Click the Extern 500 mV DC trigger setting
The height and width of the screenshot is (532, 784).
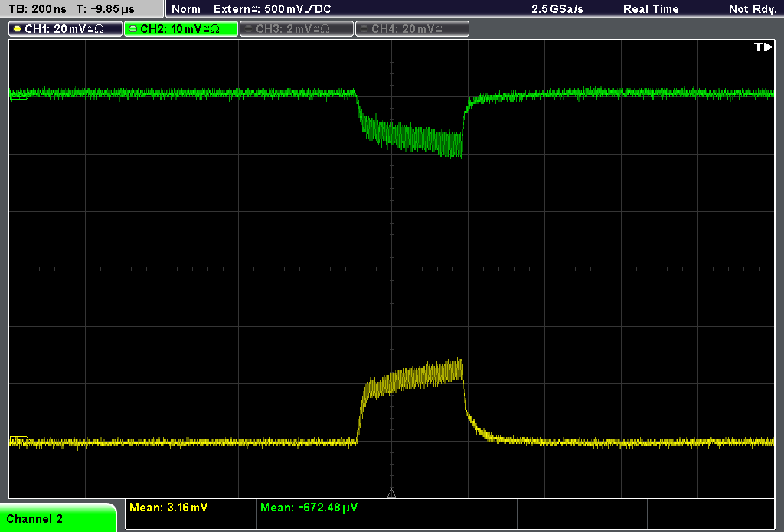[272, 9]
